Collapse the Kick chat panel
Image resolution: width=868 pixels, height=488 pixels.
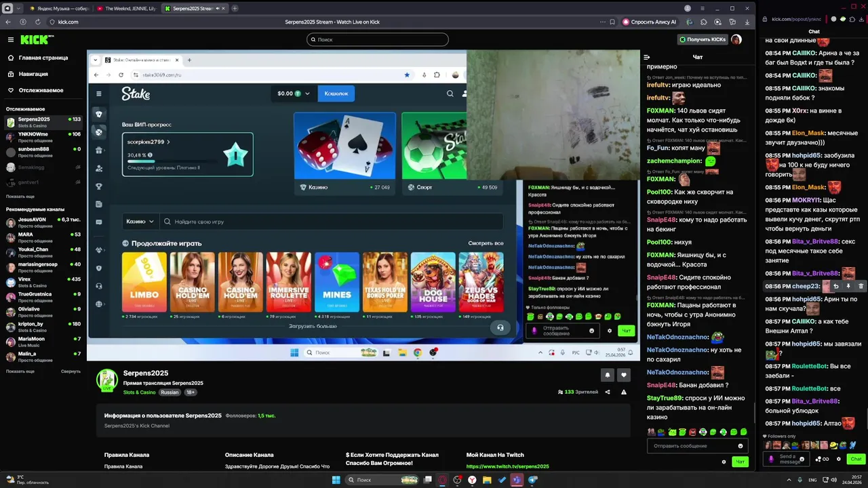(x=647, y=58)
